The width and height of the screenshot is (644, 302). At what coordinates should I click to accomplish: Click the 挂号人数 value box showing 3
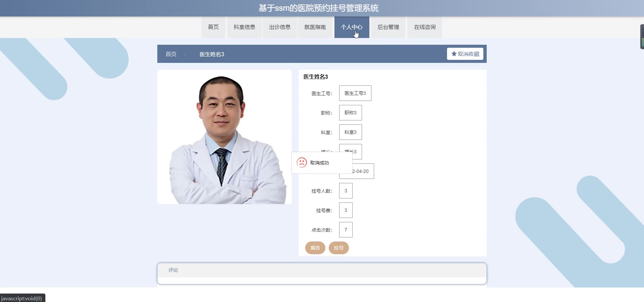[x=346, y=191]
